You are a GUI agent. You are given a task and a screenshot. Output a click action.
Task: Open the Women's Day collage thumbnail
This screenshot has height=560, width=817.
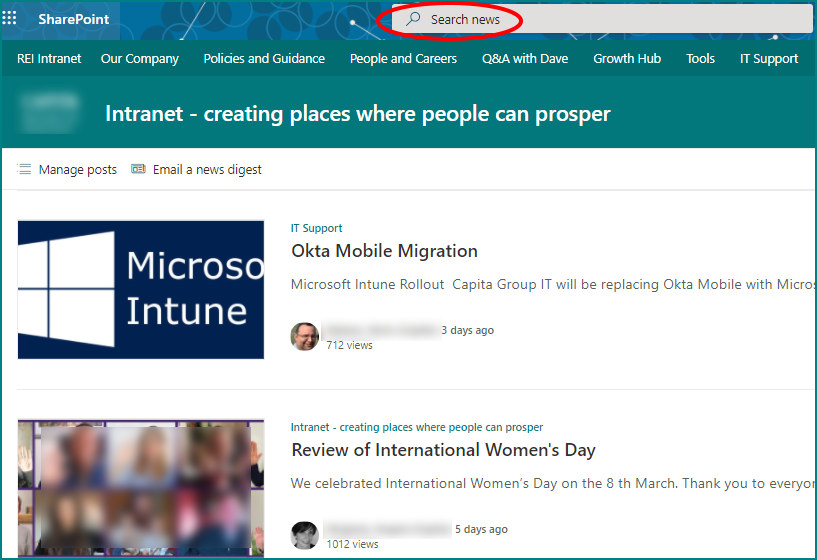click(141, 488)
